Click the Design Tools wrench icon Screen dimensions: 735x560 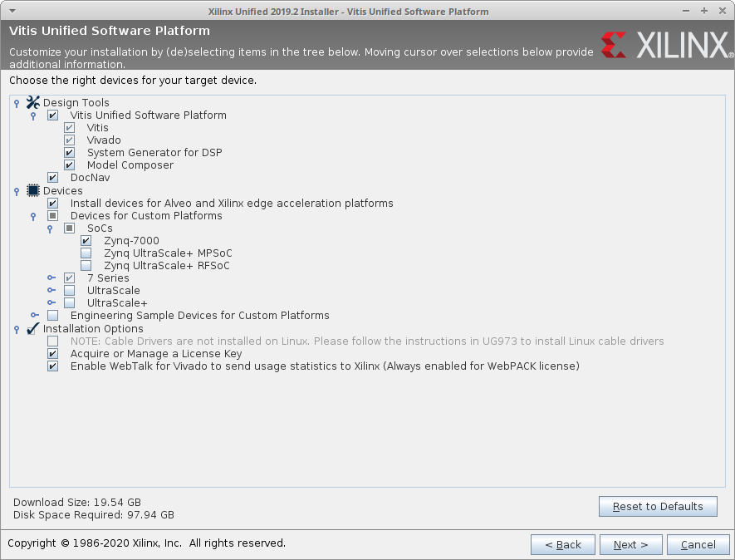click(33, 102)
